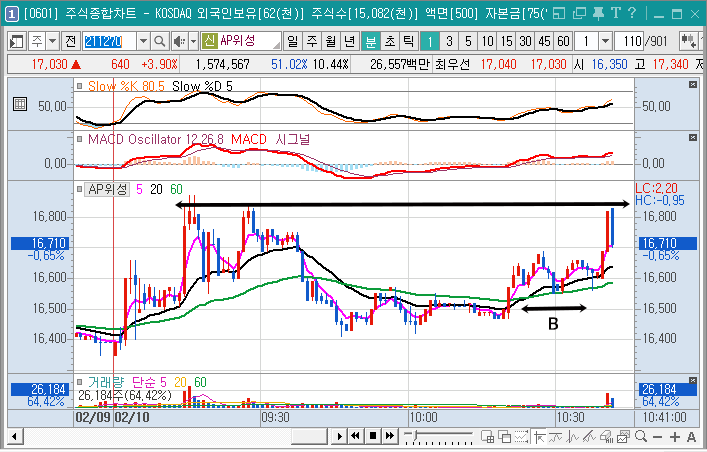Close the Slow Stochastic indicator panel

pos(693,85)
